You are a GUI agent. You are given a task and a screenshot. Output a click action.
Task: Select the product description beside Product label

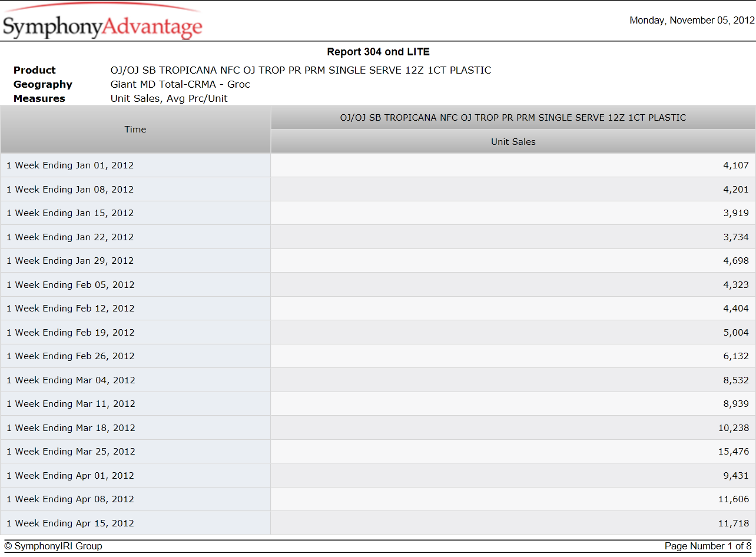(301, 70)
